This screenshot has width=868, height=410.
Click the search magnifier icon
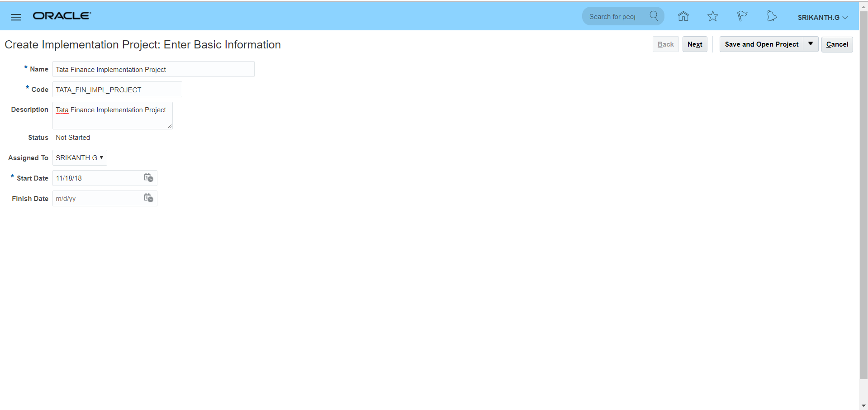coord(654,16)
